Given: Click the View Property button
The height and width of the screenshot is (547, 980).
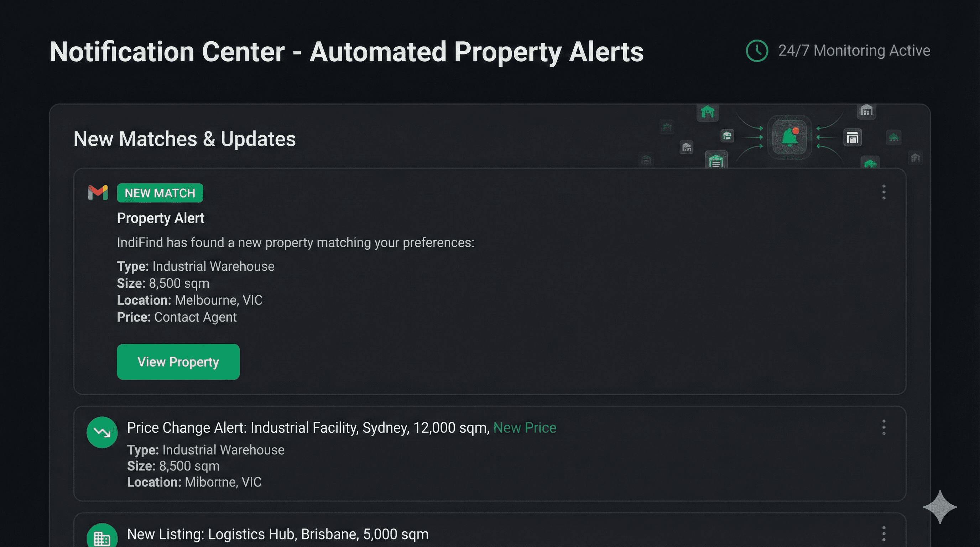Looking at the screenshot, I should pyautogui.click(x=178, y=361).
